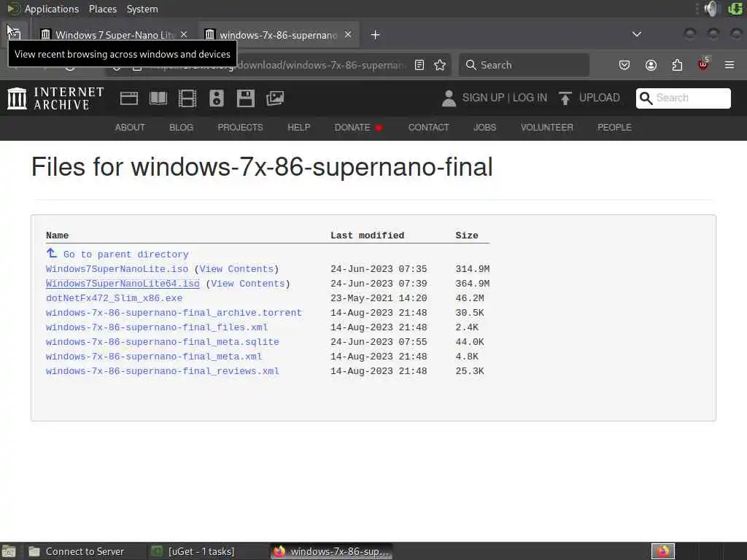The image size is (747, 560).
Task: Open the HELP nav link
Action: (298, 127)
